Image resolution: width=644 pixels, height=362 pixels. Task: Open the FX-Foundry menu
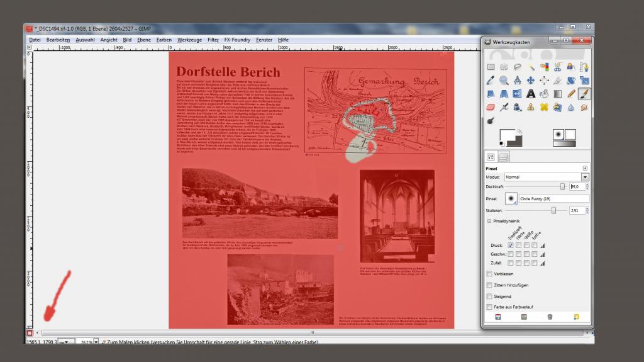click(237, 40)
